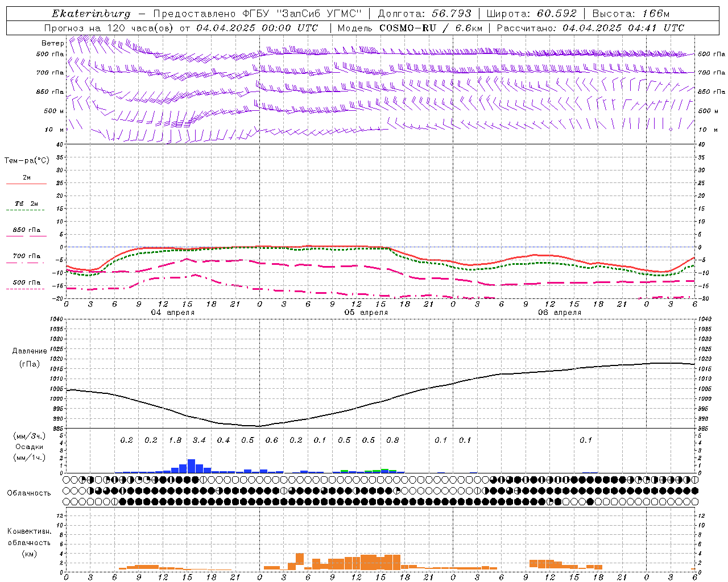This screenshot has height=582, width=728.
Task: Select the Давление panel label
Action: (30, 351)
